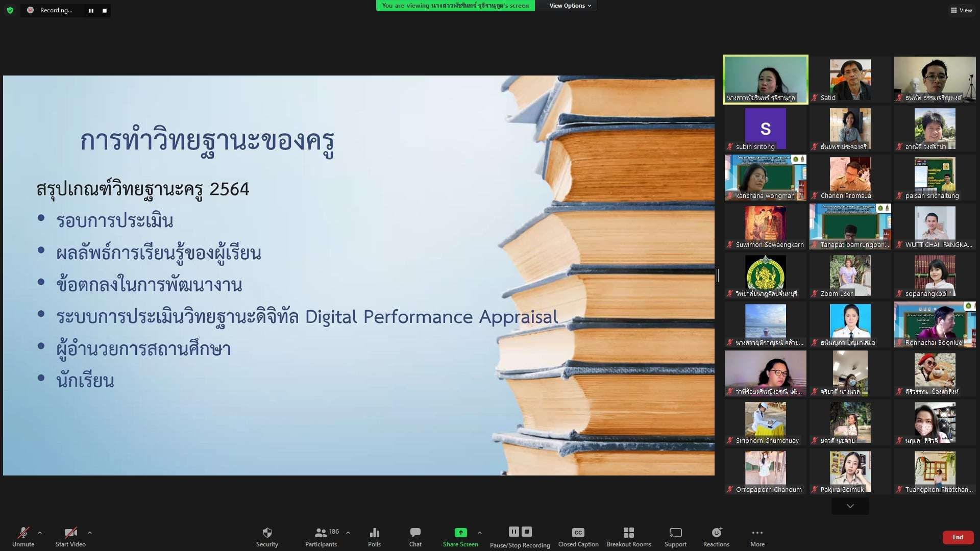Change layout with the View button

pyautogui.click(x=961, y=10)
